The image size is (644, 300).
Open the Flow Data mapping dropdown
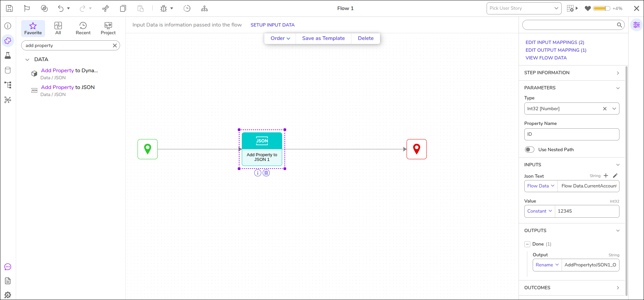[541, 186]
